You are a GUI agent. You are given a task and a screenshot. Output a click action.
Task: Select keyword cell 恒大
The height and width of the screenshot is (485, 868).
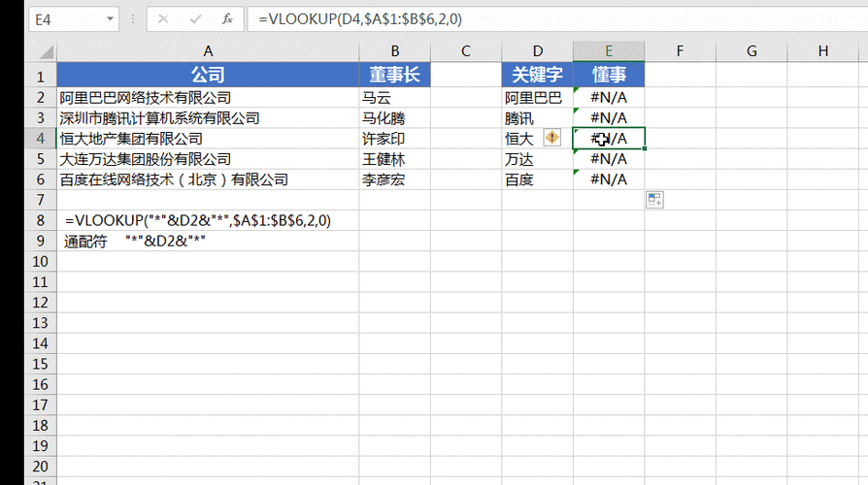(538, 139)
